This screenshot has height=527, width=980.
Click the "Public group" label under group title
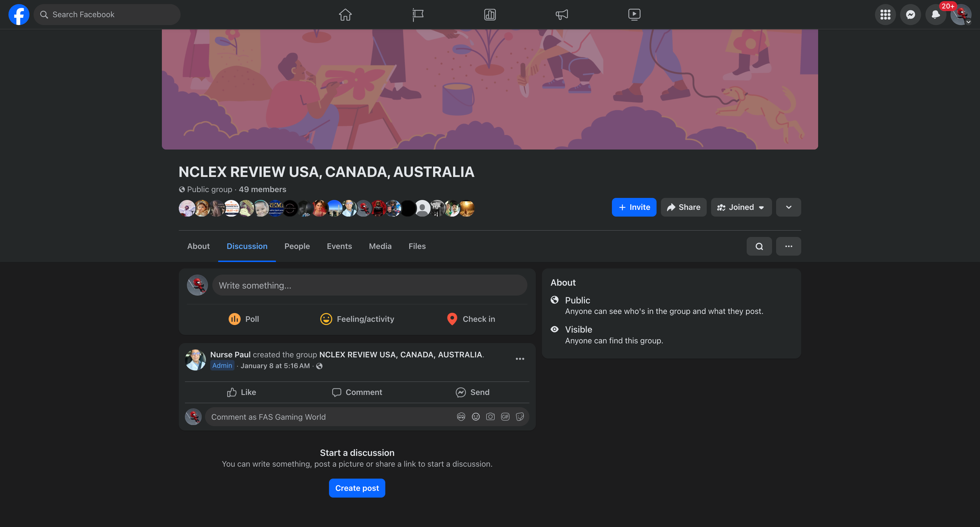tap(210, 189)
